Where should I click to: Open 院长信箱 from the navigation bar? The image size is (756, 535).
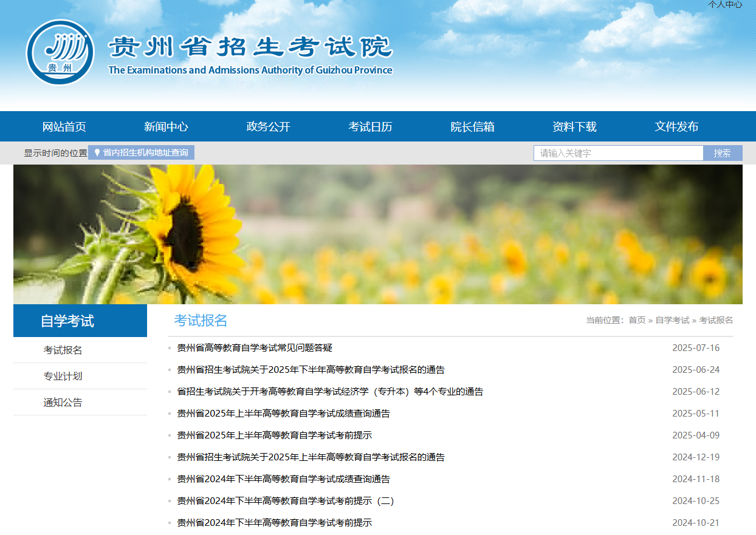point(472,127)
